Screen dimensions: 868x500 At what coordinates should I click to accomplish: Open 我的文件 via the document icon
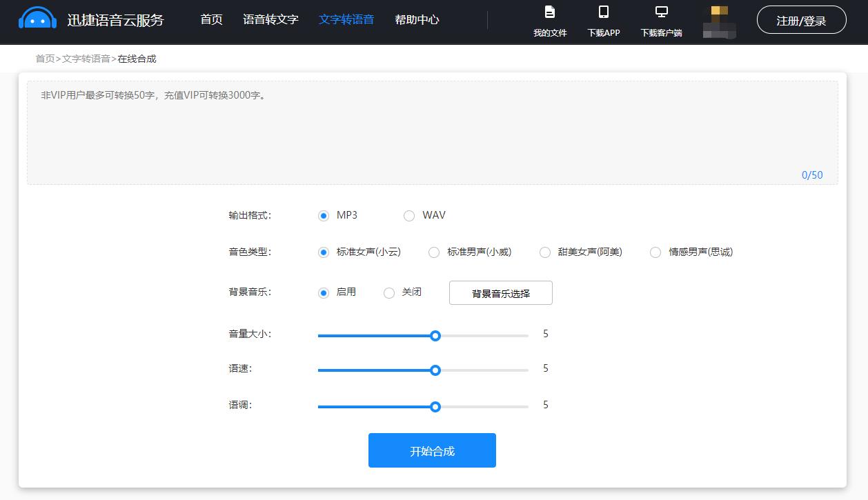click(550, 12)
